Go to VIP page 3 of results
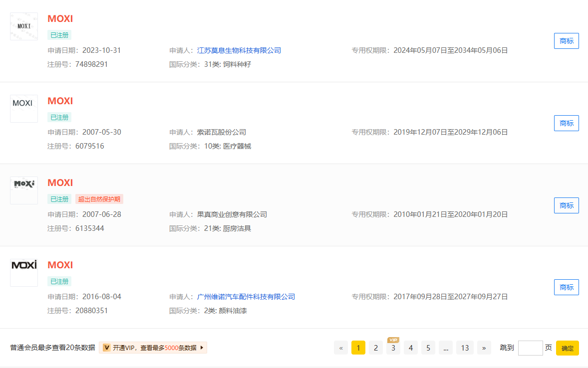This screenshot has width=588, height=368. pos(393,348)
